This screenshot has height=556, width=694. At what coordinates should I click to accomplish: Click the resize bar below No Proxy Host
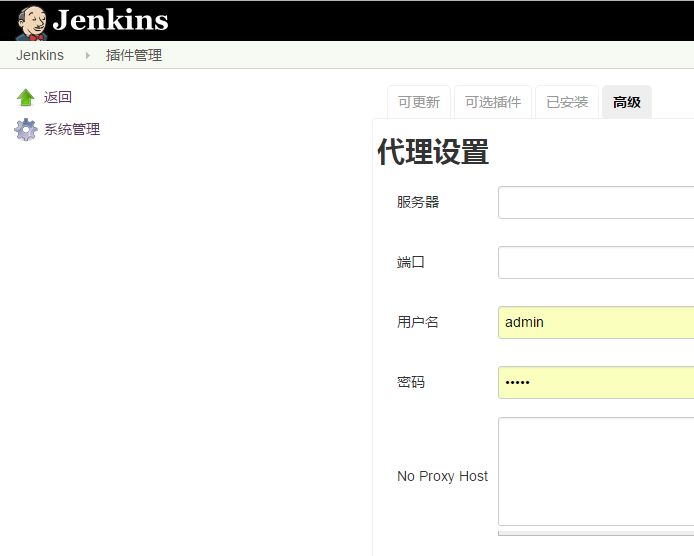[x=596, y=533]
